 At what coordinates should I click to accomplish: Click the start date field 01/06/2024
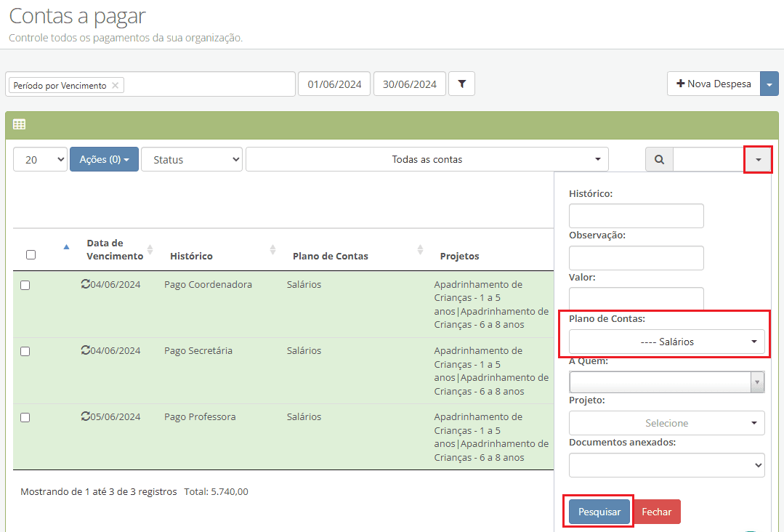(334, 84)
